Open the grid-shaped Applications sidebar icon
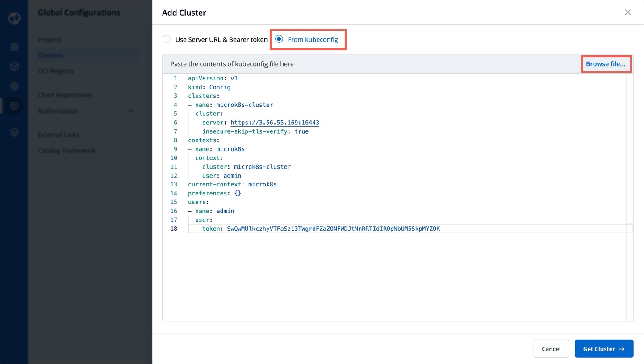 [x=14, y=47]
